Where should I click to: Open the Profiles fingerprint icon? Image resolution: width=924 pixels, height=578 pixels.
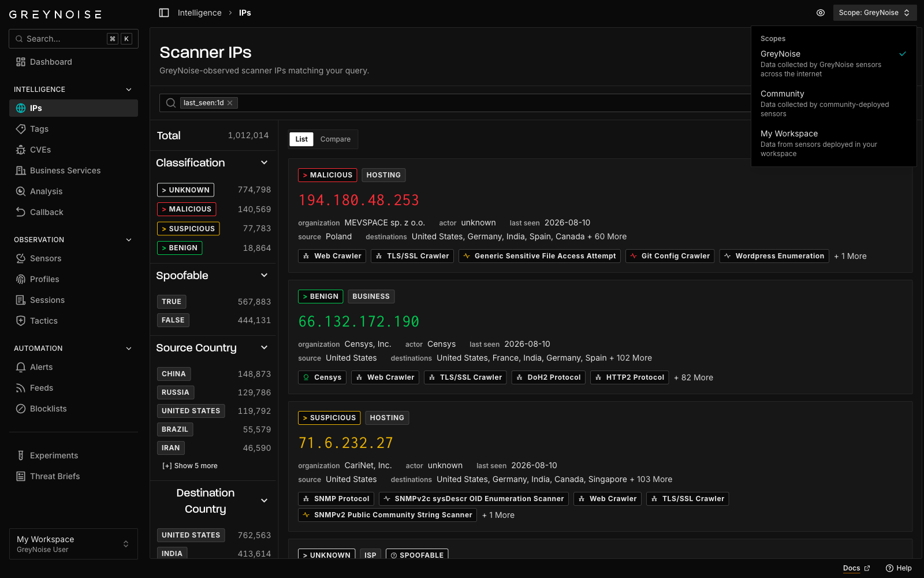pyautogui.click(x=21, y=279)
